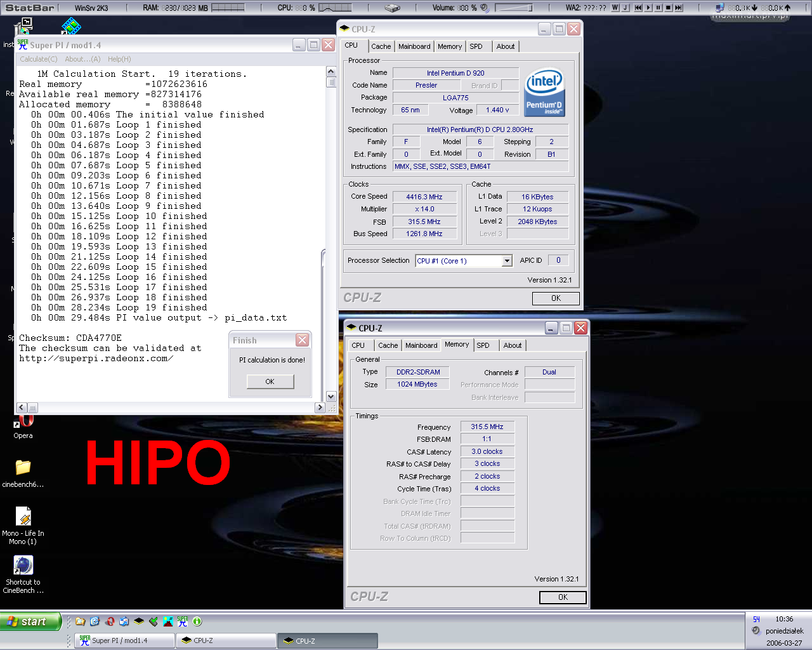Open the About...(A) menu in Super PI
Viewport: 812px width, 650px height.
pyautogui.click(x=82, y=59)
